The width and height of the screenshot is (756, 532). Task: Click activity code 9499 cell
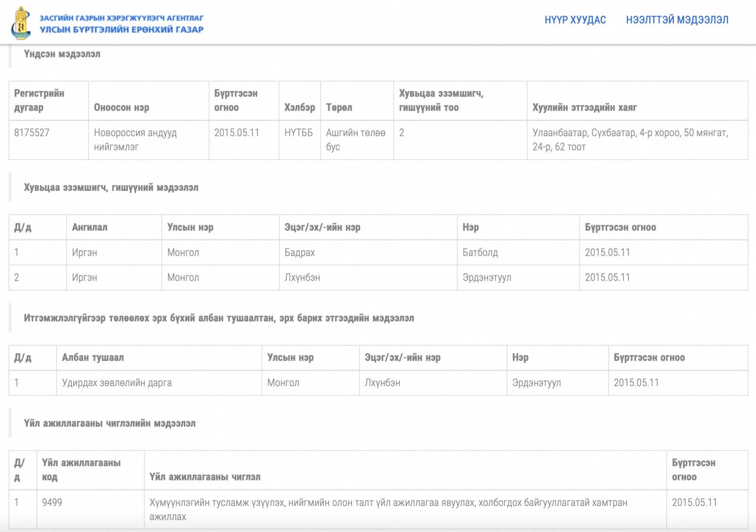point(90,509)
